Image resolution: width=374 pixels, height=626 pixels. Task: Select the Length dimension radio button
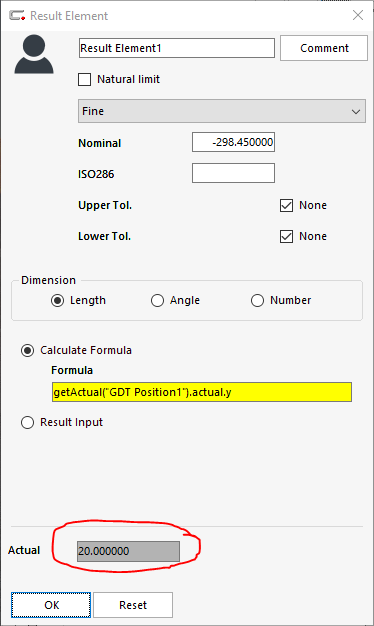point(57,300)
